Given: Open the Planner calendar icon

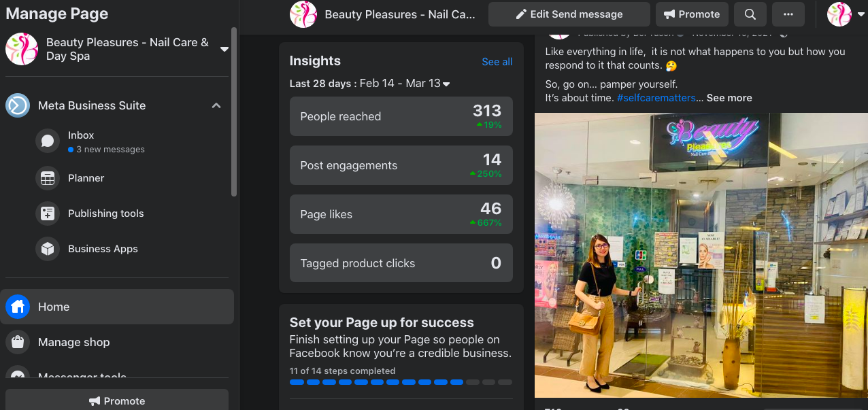Looking at the screenshot, I should click(48, 178).
